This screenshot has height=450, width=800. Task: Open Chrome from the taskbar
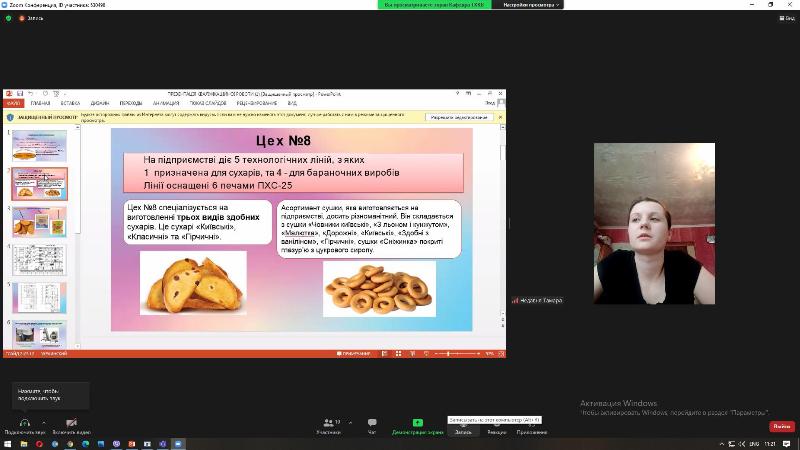click(x=70, y=444)
